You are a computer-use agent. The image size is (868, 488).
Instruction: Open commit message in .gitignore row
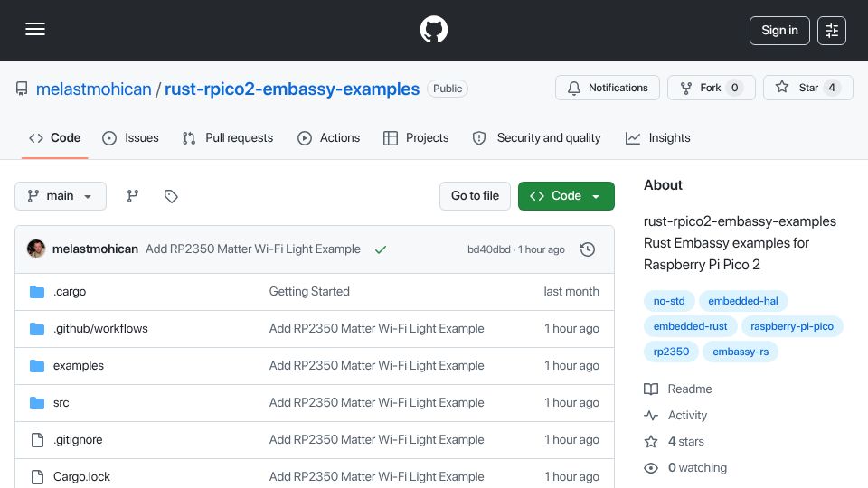tap(376, 440)
